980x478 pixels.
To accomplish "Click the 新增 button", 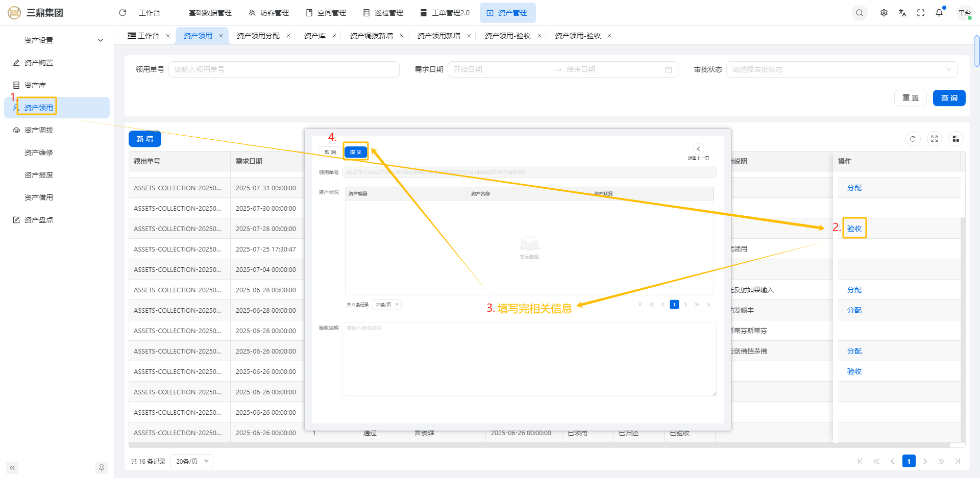I will [145, 139].
